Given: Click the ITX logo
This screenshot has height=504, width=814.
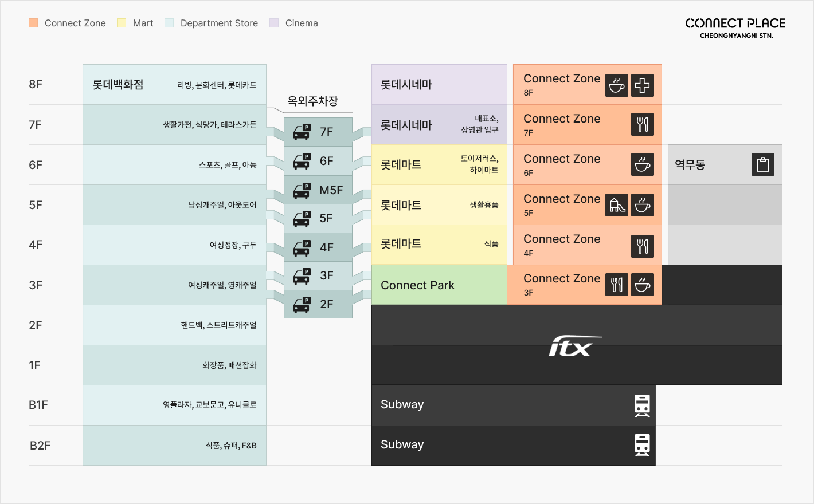Looking at the screenshot, I should coord(576,346).
